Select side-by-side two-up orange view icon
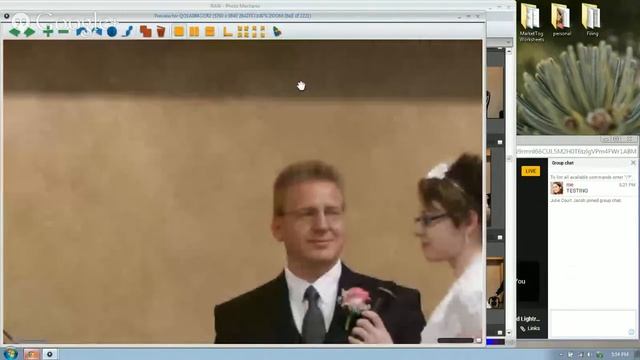The image size is (640, 360). pos(194,31)
